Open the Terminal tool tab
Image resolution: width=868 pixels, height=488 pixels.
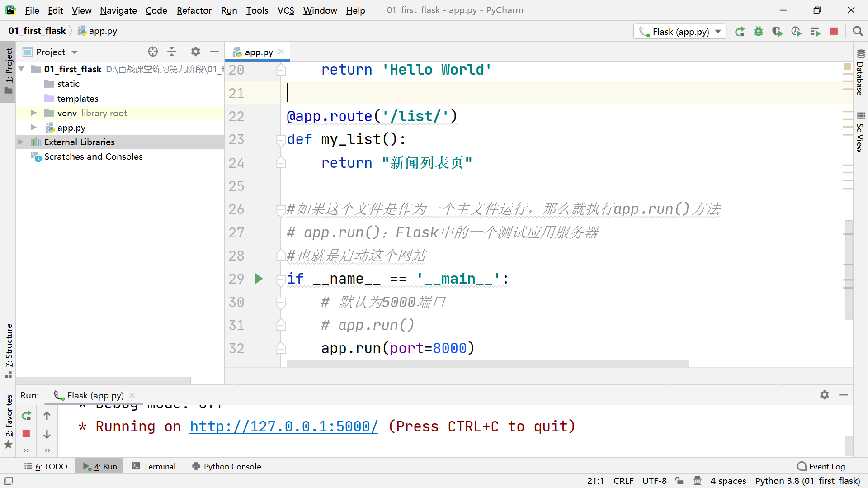[154, 466]
